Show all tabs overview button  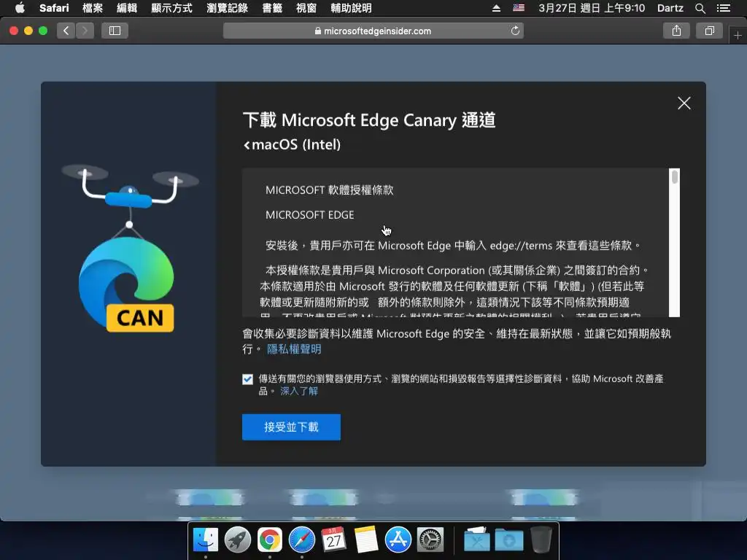coord(709,31)
